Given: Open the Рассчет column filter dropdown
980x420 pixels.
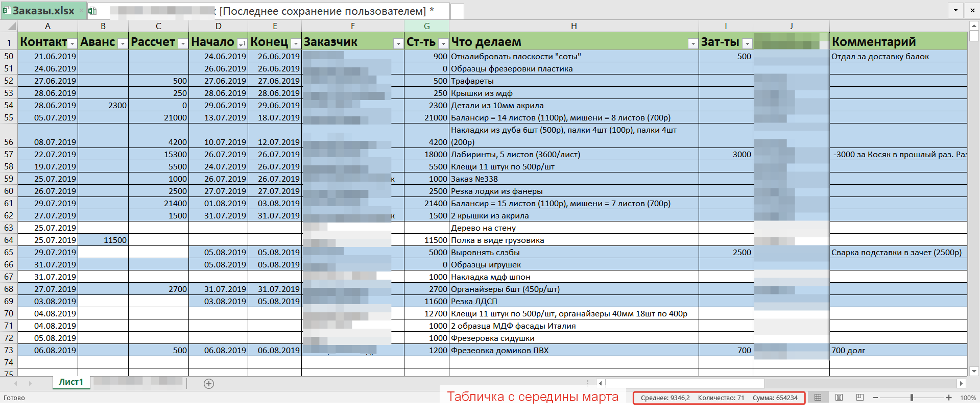Looking at the screenshot, I should click(183, 43).
